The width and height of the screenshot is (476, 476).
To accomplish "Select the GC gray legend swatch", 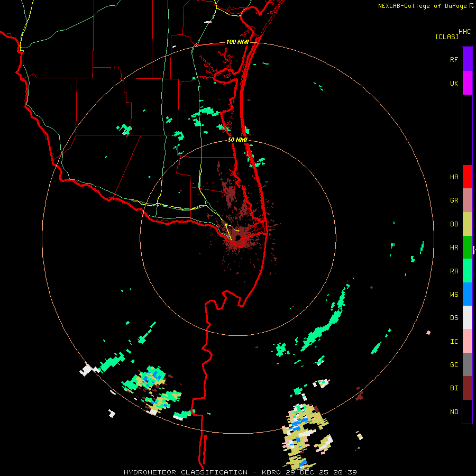I will click(467, 364).
